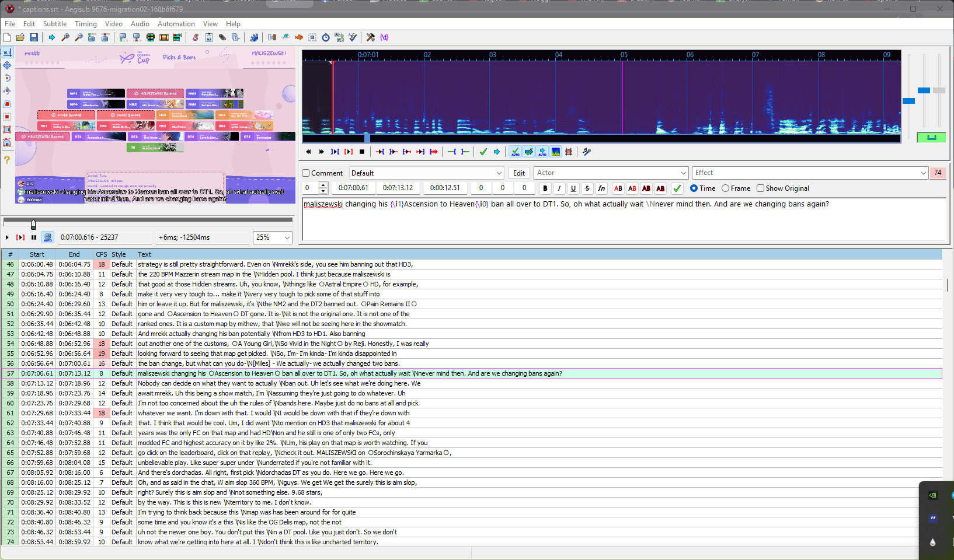
Task: Select the Frame radio button
Action: coord(725,188)
